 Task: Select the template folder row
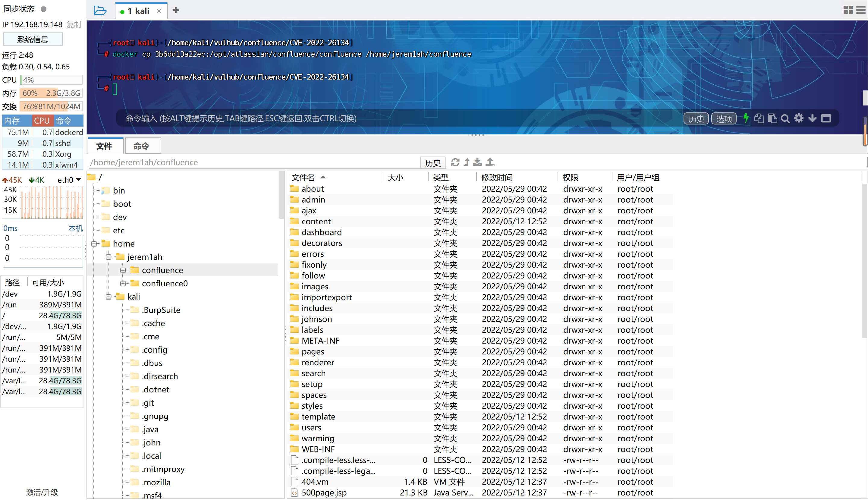pos(480,417)
